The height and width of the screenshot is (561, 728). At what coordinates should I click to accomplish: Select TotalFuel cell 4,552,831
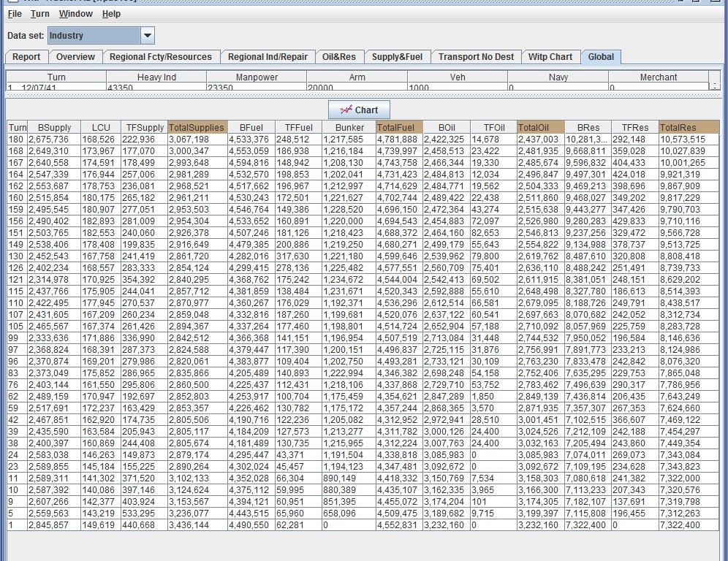[x=399, y=524]
